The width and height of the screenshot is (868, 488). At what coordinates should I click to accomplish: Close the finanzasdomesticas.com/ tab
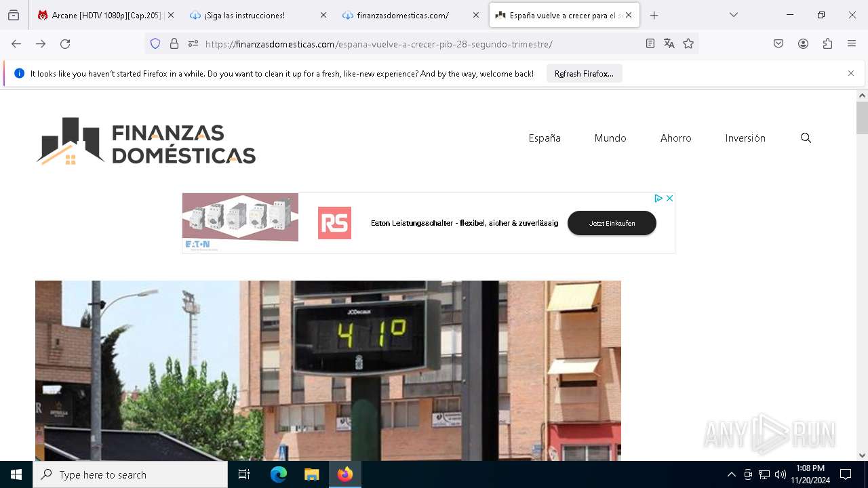tap(476, 15)
